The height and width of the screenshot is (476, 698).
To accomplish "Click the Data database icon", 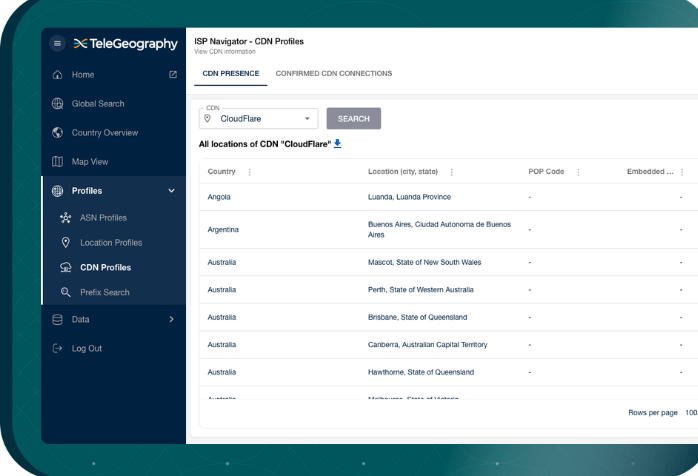I will pyautogui.click(x=57, y=319).
